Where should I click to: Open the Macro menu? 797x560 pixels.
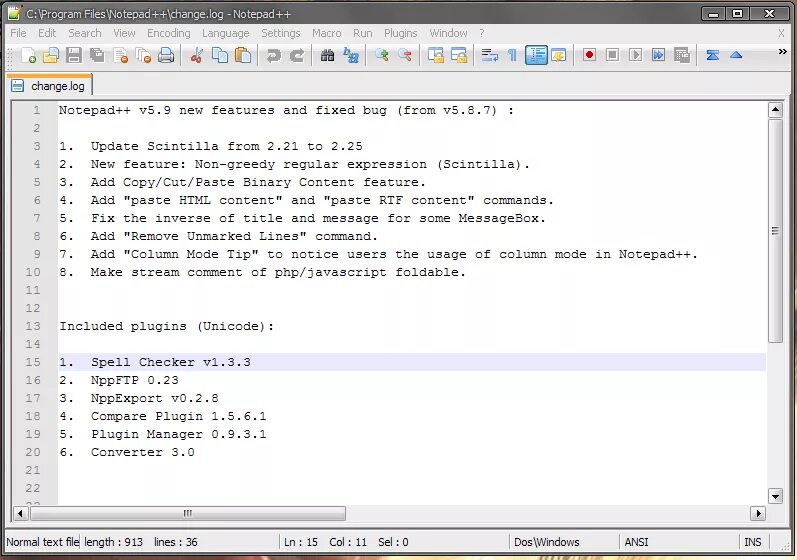(x=326, y=33)
